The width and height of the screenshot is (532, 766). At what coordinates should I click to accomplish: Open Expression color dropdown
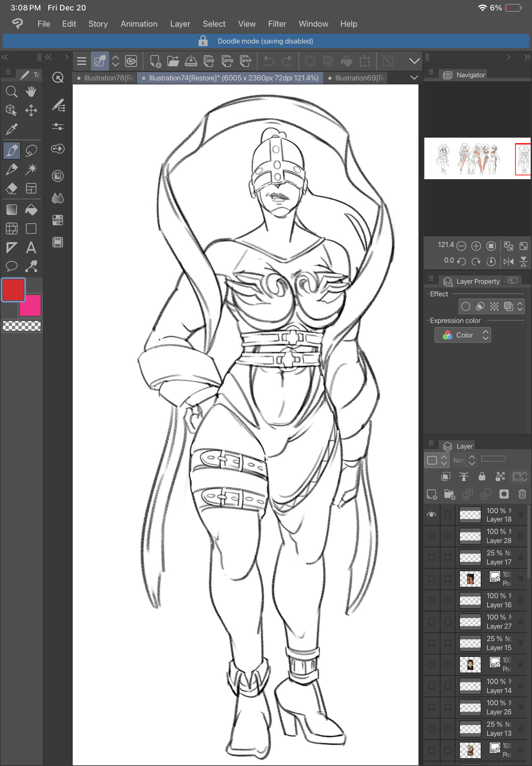tap(463, 335)
